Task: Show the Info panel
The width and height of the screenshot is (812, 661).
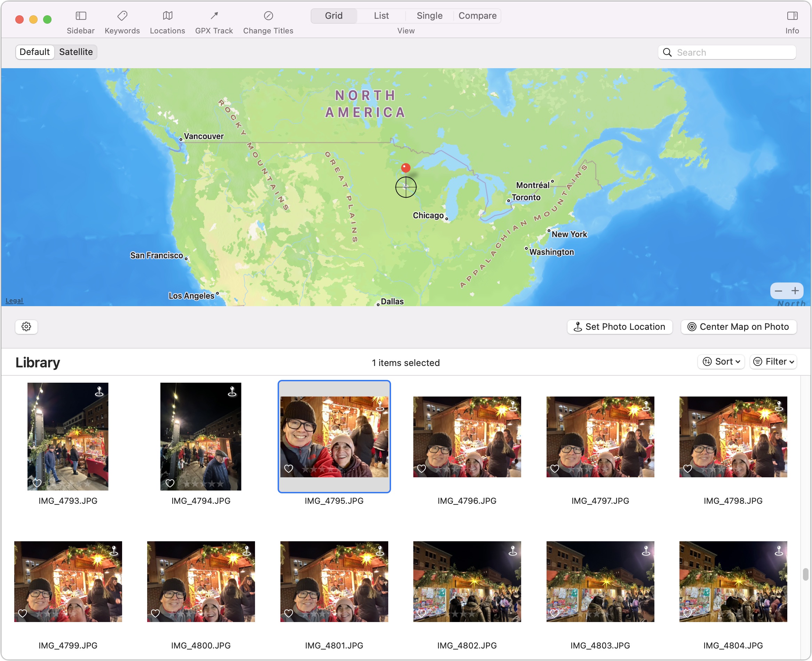Action: tap(792, 16)
